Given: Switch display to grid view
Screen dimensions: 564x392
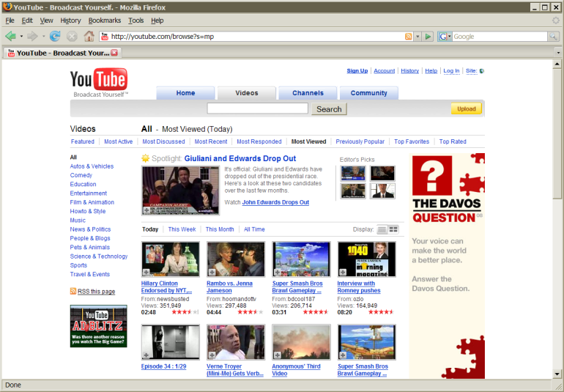Looking at the screenshot, I should [x=393, y=229].
